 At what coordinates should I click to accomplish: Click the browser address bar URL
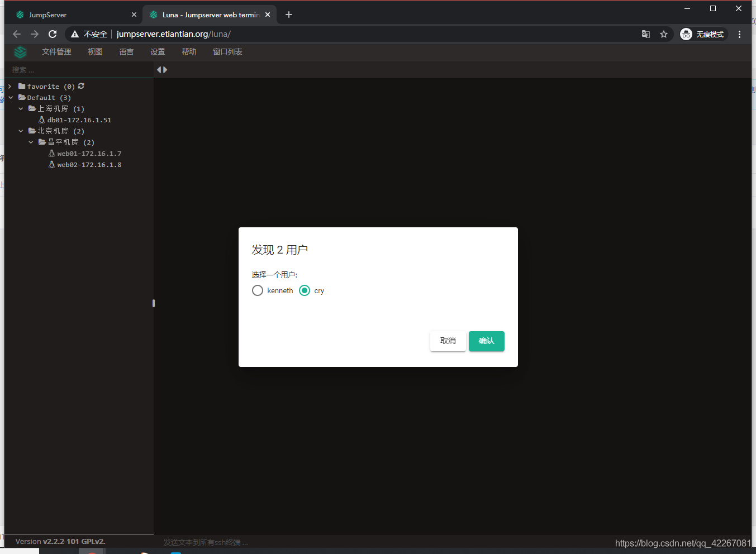point(173,34)
